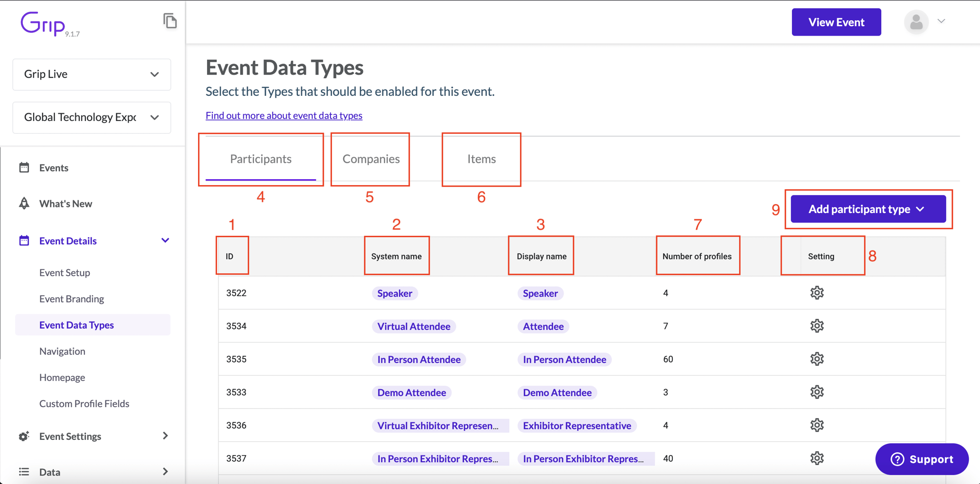The width and height of the screenshot is (980, 484).
Task: Open the event data types help link
Action: [x=283, y=115]
